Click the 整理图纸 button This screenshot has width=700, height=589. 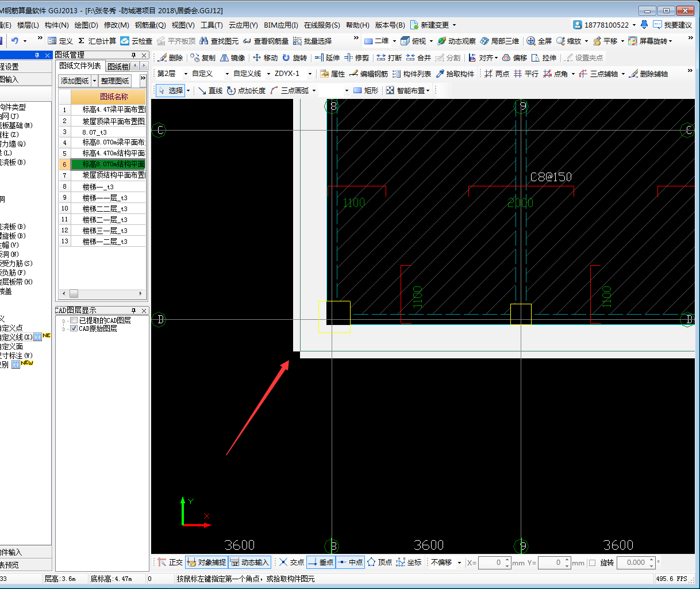(115, 81)
